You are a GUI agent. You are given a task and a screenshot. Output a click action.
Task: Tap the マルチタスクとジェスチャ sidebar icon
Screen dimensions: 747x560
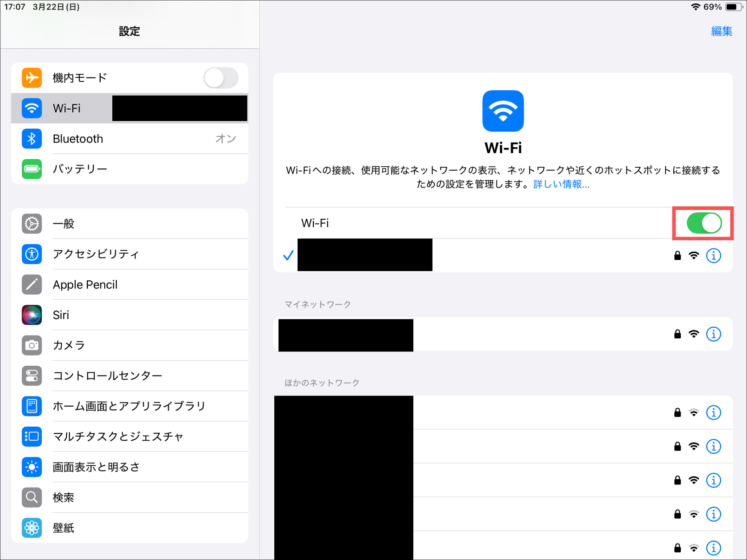click(x=32, y=436)
